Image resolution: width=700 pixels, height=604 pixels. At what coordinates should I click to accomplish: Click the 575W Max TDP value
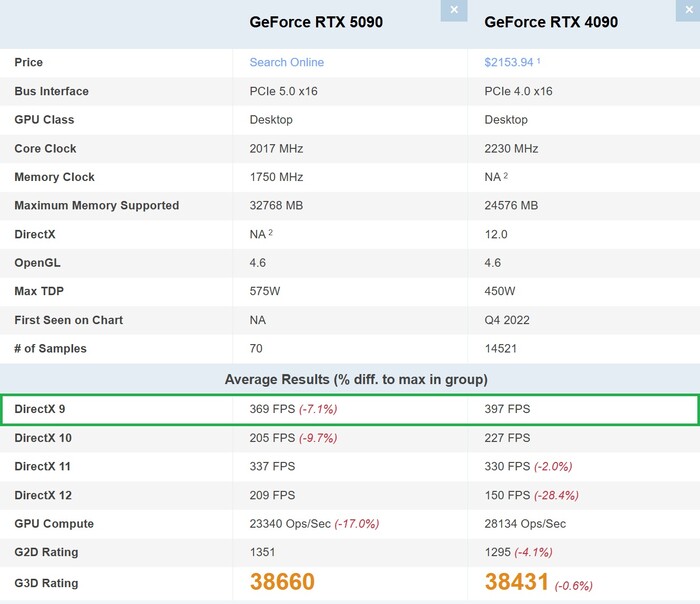(266, 291)
